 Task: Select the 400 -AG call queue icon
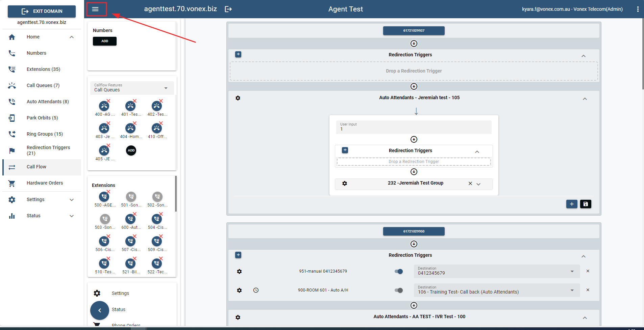(x=104, y=106)
